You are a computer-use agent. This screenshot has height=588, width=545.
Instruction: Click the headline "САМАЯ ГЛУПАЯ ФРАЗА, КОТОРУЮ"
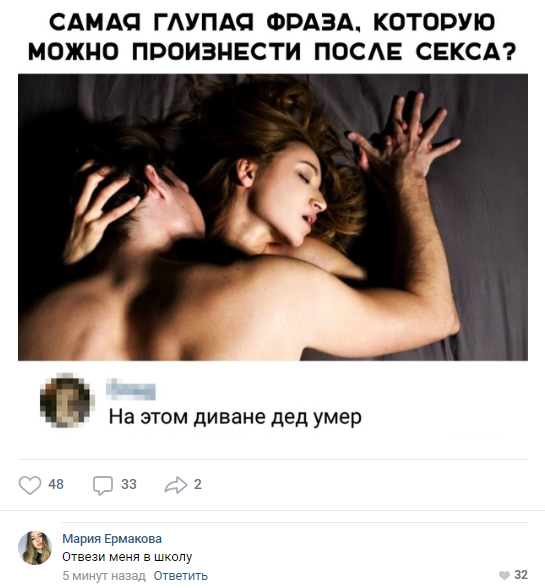coord(272,23)
